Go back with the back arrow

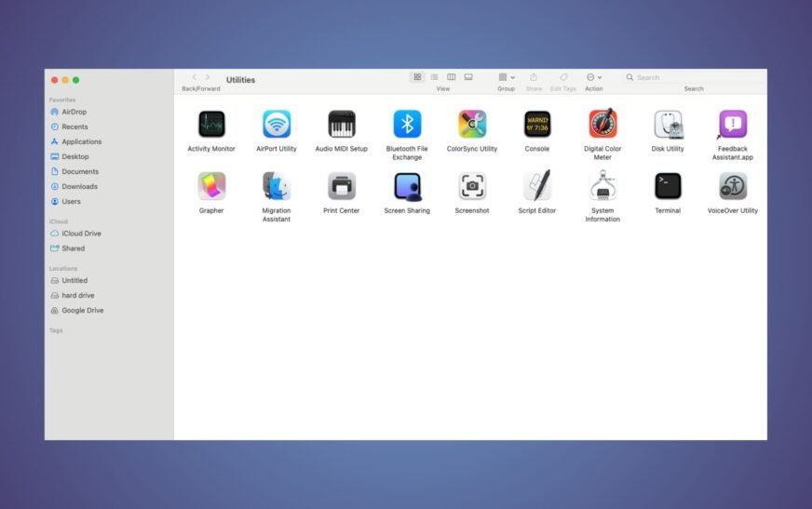click(x=195, y=77)
